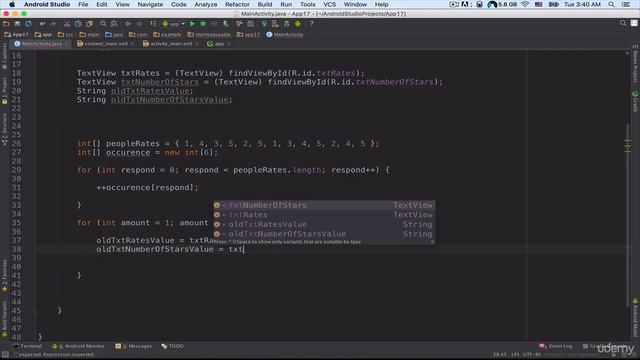Click the Cut scissors icon

(x=67, y=24)
